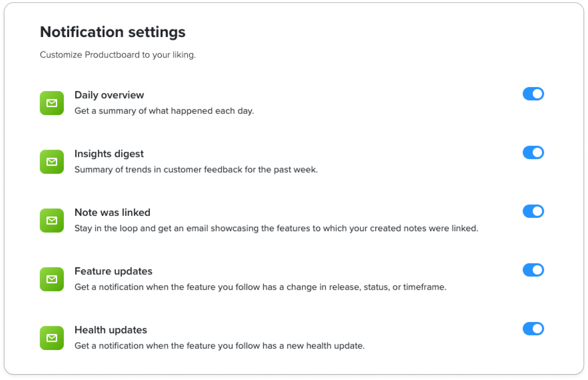Click the Daily overview green envelope icon
This screenshot has width=588, height=380.
click(x=52, y=103)
